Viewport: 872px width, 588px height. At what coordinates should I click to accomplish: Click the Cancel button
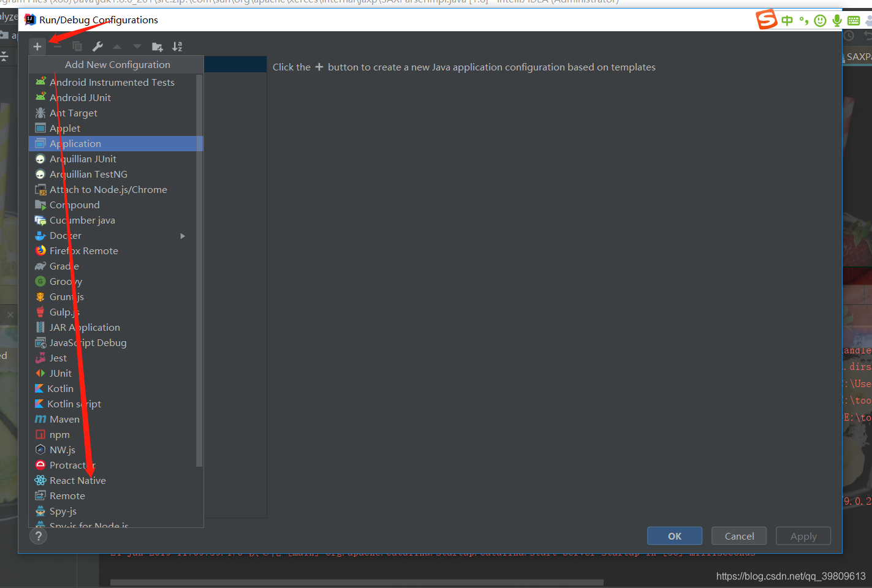coord(739,536)
